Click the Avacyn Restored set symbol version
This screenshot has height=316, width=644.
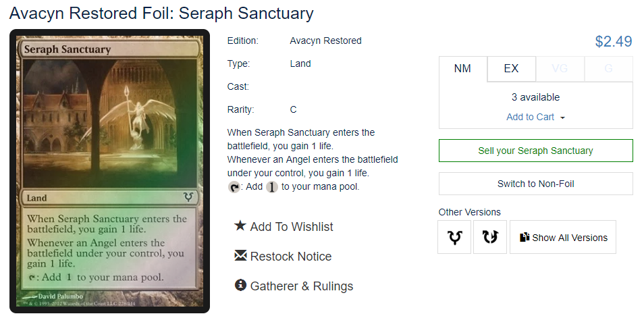pos(454,237)
